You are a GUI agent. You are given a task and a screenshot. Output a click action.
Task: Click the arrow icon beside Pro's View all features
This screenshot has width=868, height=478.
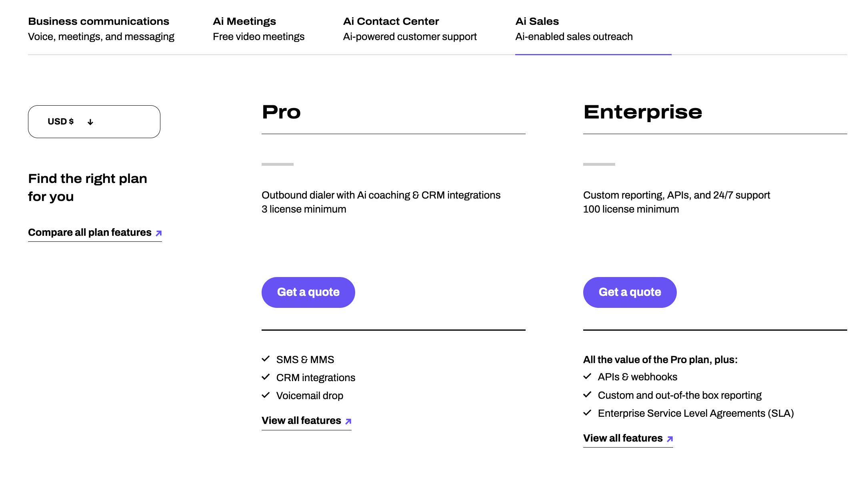(x=348, y=421)
